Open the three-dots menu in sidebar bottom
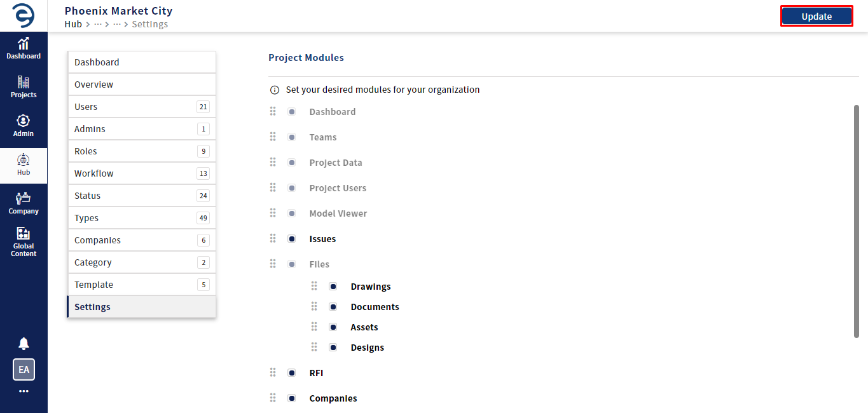This screenshot has height=413, width=868. coord(24,391)
